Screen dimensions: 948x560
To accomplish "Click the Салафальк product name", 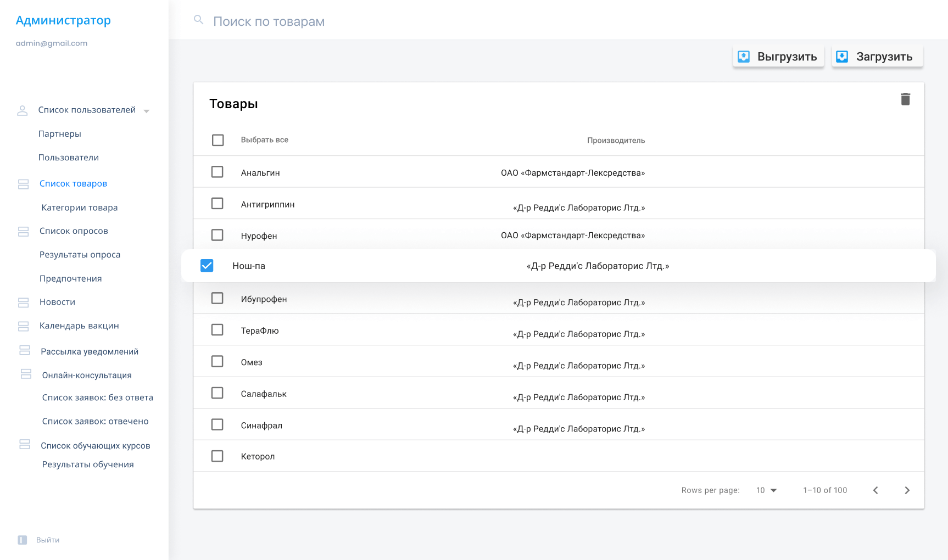I will pos(264,394).
